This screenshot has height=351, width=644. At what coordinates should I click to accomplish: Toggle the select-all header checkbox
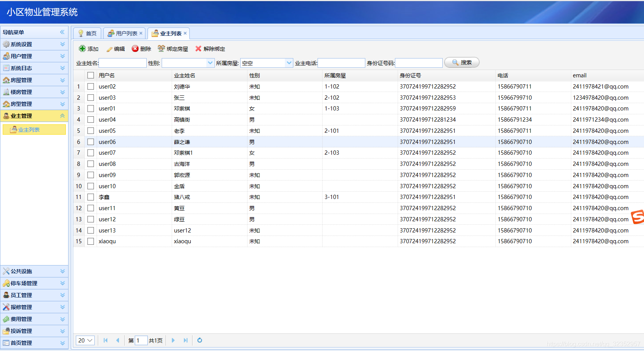(x=90, y=75)
